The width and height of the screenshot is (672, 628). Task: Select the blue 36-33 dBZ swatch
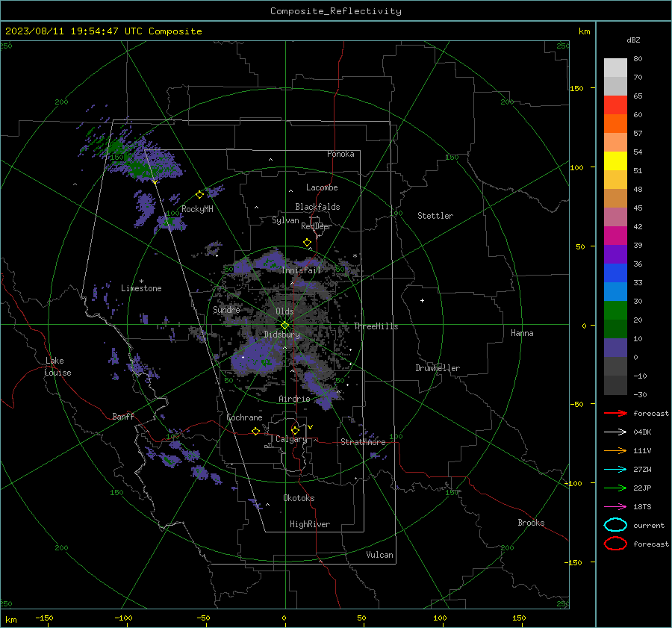click(615, 273)
